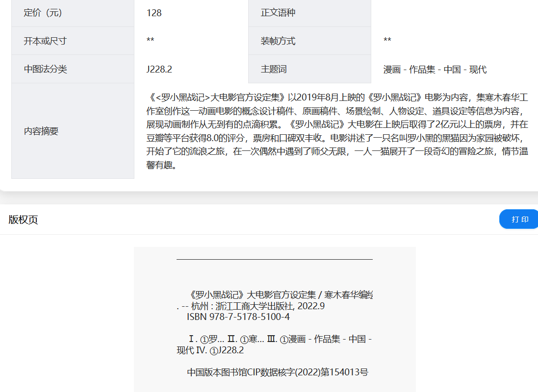Click the content summary paragraph text

tap(336, 131)
